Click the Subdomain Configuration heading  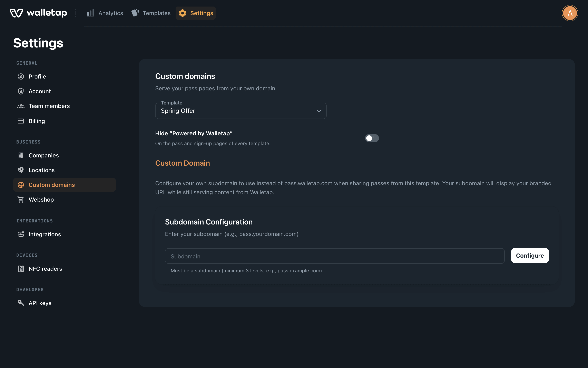[209, 222]
